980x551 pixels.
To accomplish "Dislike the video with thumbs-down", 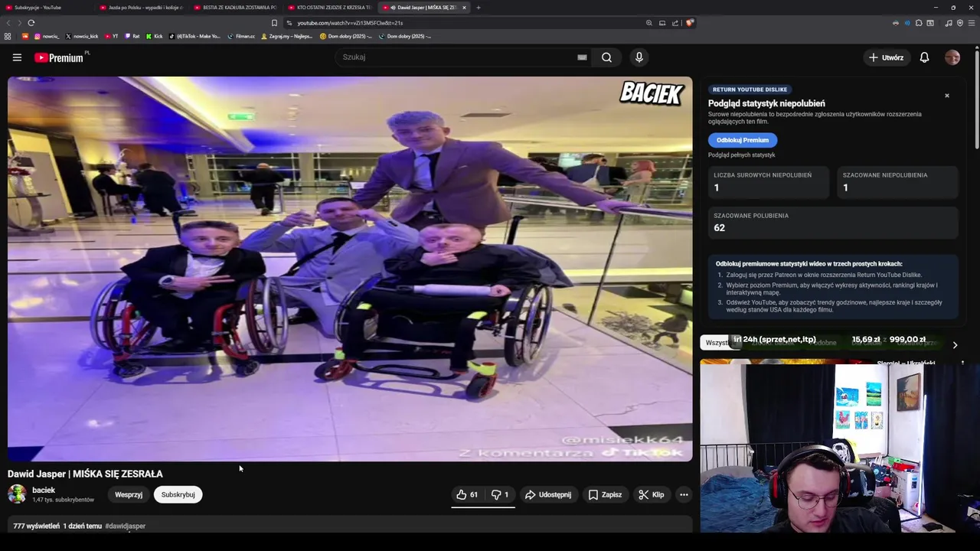I will tap(499, 494).
